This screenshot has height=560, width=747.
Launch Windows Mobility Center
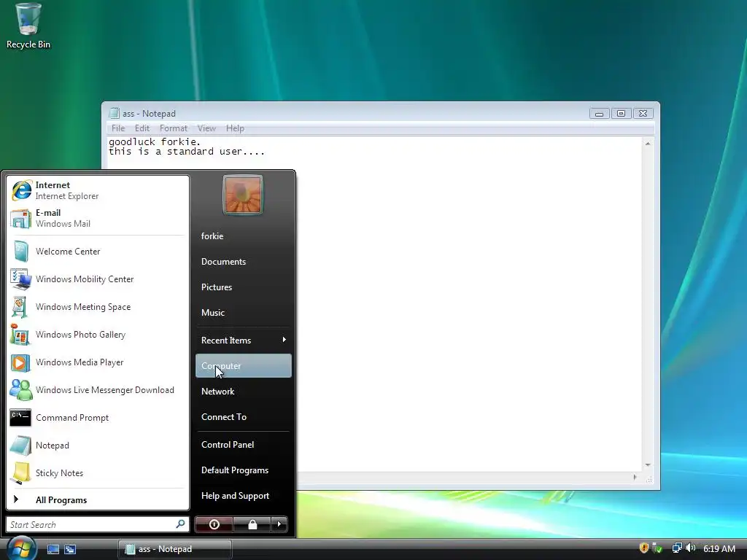[x=98, y=279]
